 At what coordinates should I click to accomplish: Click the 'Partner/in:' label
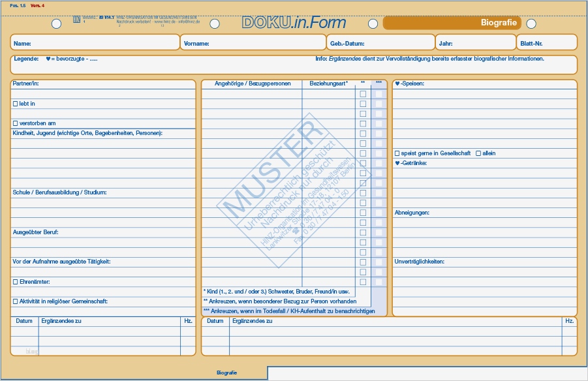click(25, 84)
